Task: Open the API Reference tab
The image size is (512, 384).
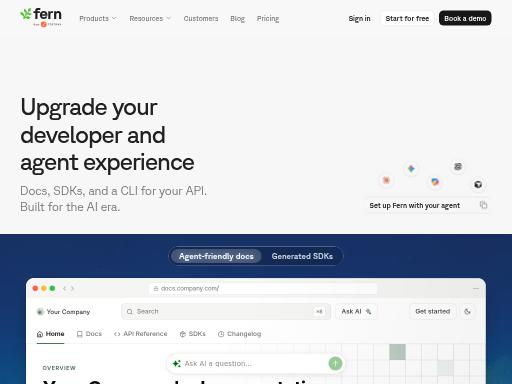Action: (140, 334)
